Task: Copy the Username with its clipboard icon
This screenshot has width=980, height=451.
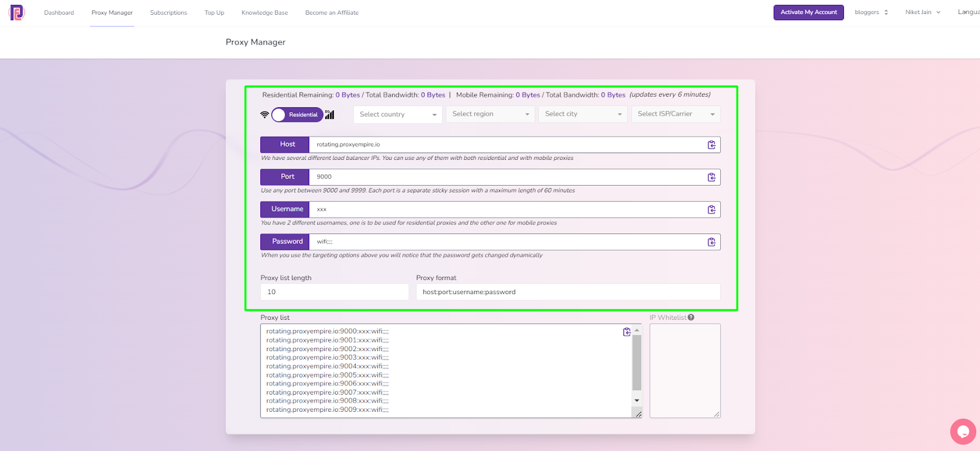Action: point(711,210)
